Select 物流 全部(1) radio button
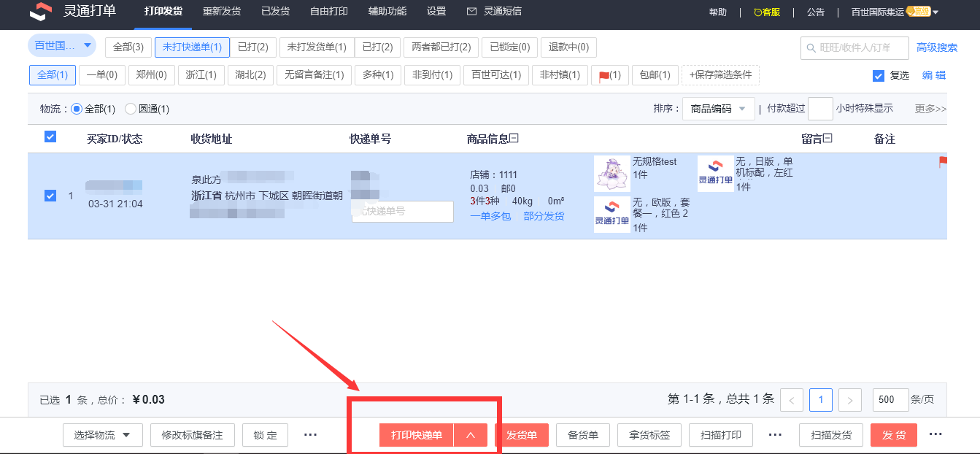This screenshot has height=454, width=980. tap(77, 109)
